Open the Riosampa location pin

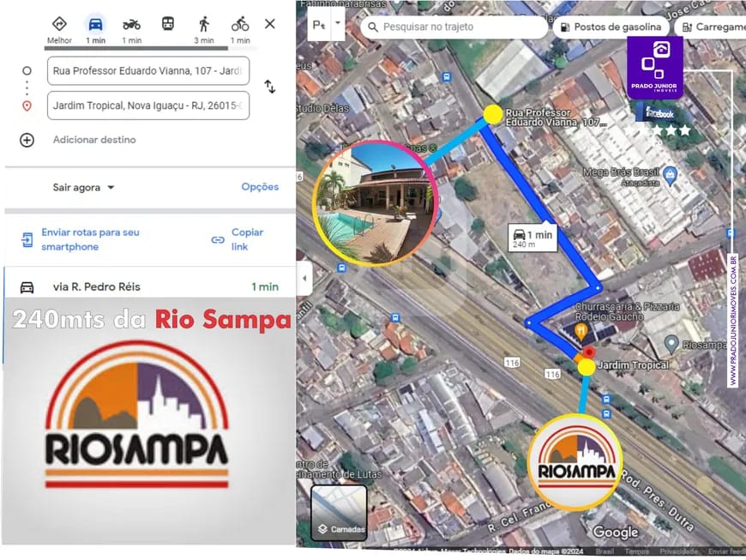(671, 344)
